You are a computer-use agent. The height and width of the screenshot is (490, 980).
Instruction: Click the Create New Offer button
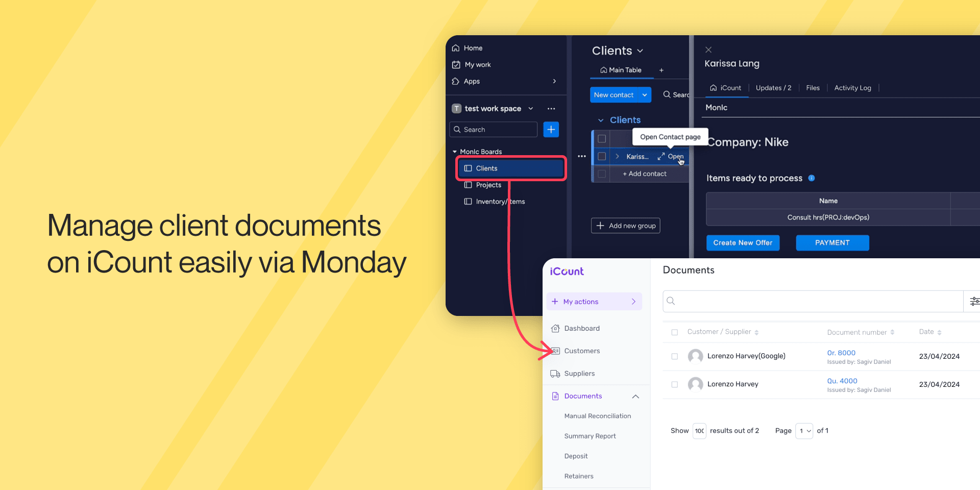743,243
